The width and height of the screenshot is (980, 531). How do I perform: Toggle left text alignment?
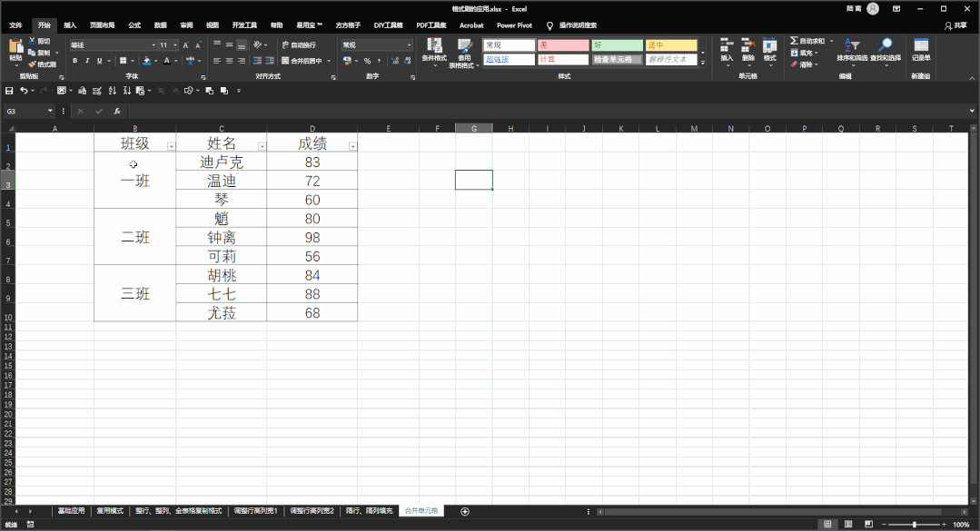pos(217,61)
